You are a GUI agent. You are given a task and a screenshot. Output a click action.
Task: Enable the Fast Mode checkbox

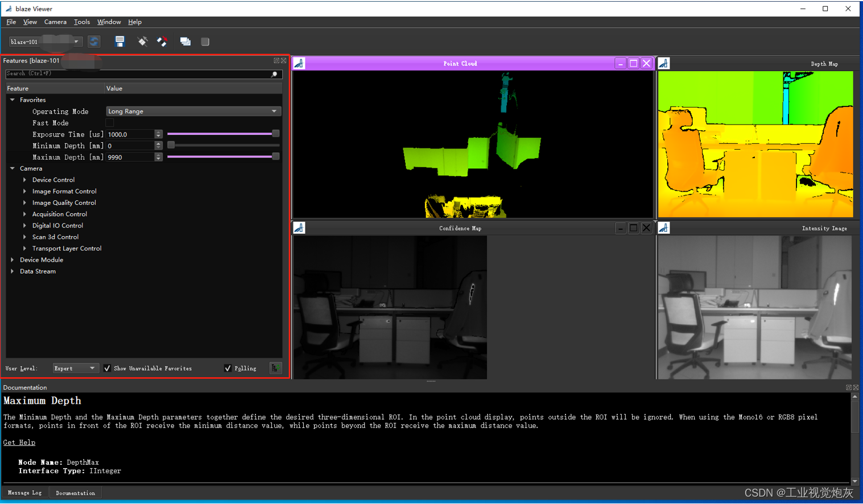click(109, 122)
